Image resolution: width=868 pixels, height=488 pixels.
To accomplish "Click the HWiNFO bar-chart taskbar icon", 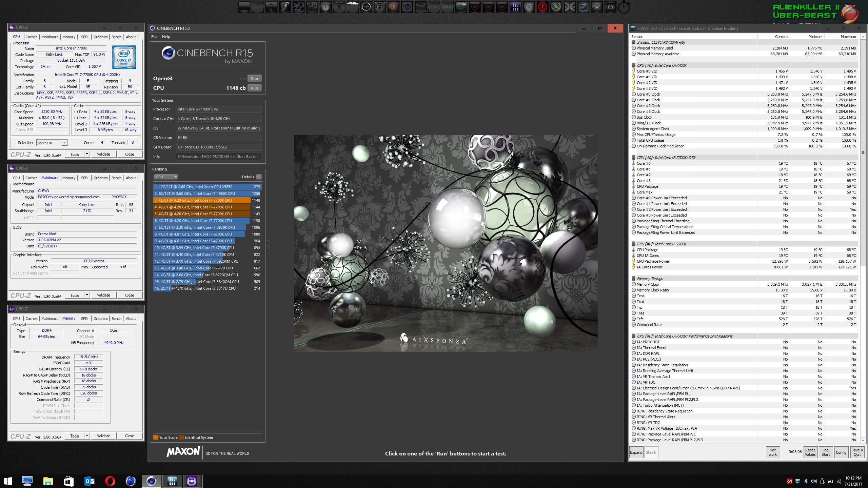I will point(172,481).
